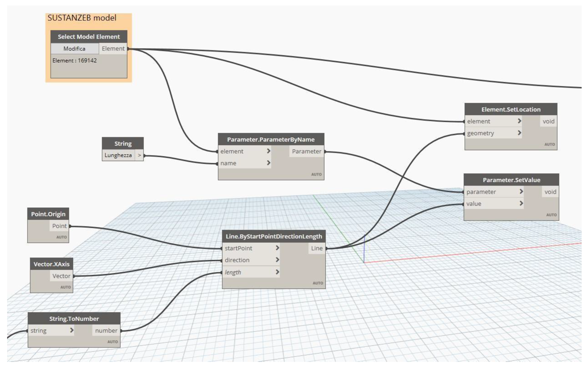Click string input chevron on String.ToNumber
588x369 pixels.
72,330
